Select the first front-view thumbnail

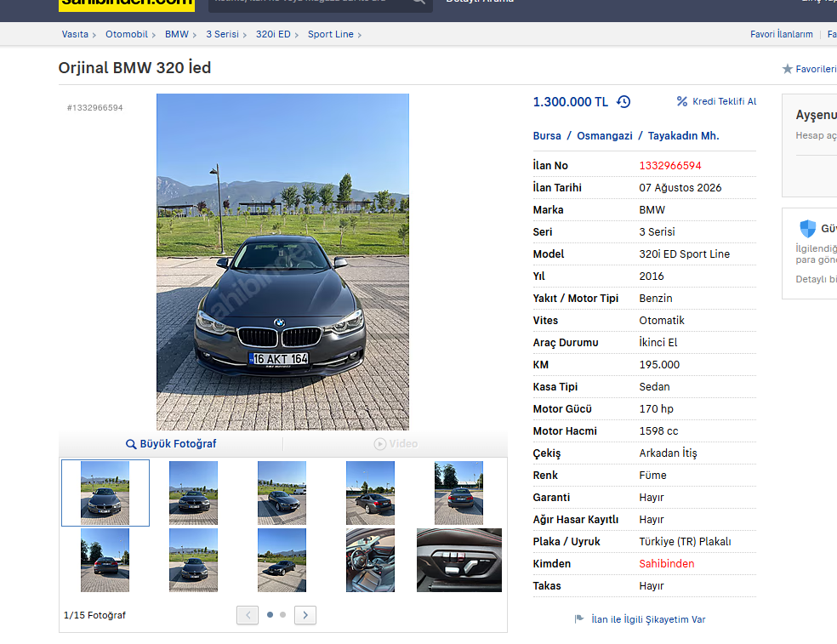click(x=105, y=493)
